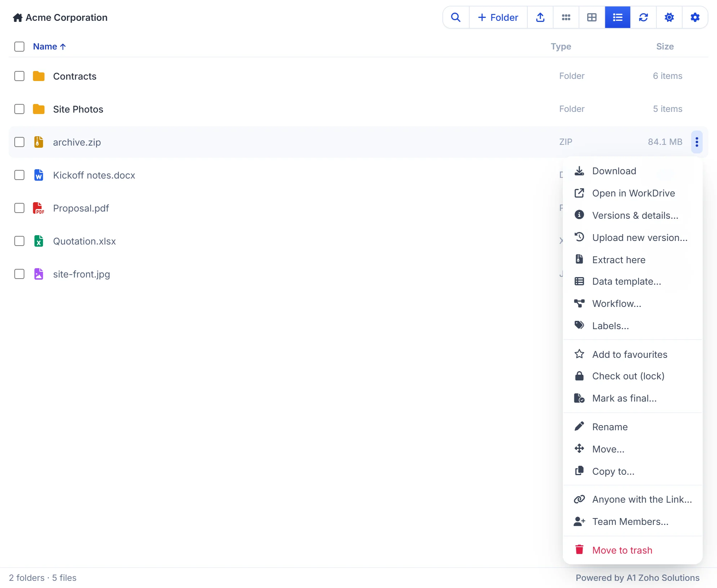
Task: Open settings gear icon
Action: 695,17
